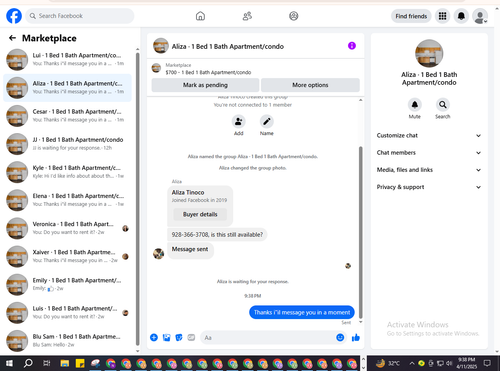Choose a sticker in composer
Screen dimensions: 500x371
coord(179,338)
